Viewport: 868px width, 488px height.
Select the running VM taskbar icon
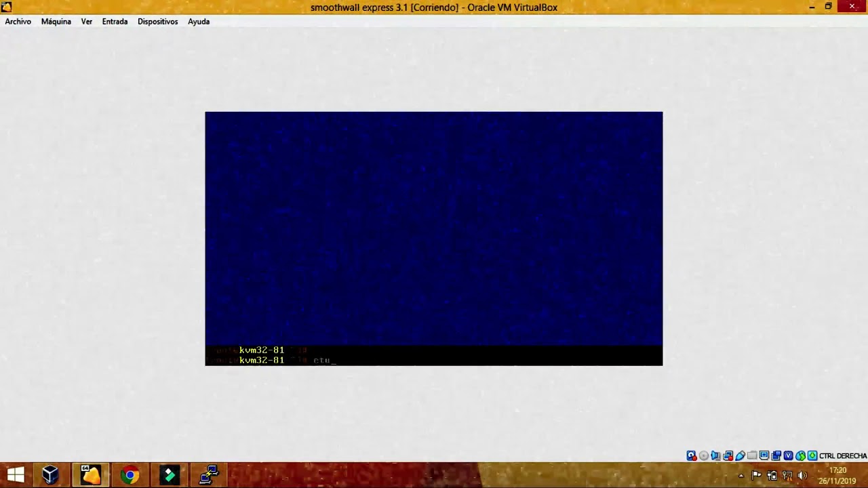[x=90, y=475]
